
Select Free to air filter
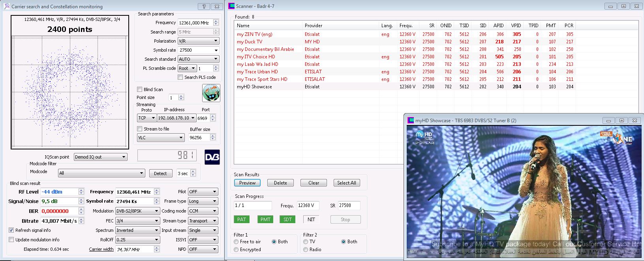coord(236,242)
